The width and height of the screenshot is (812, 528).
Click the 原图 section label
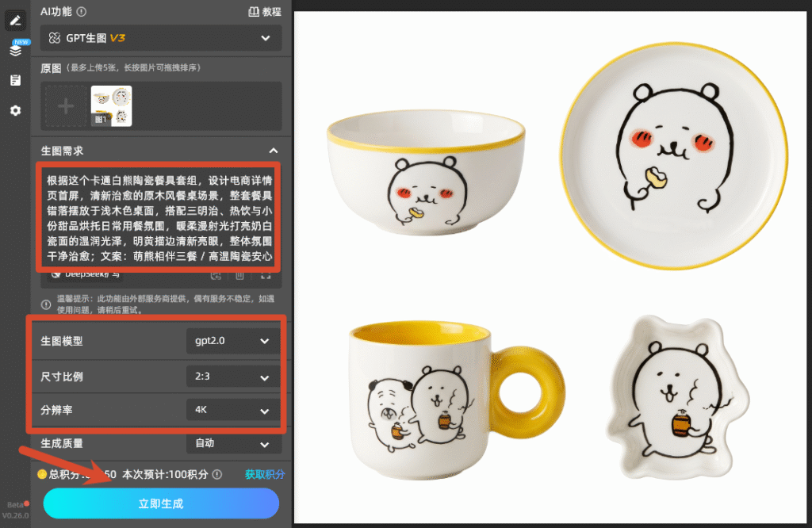pos(51,68)
